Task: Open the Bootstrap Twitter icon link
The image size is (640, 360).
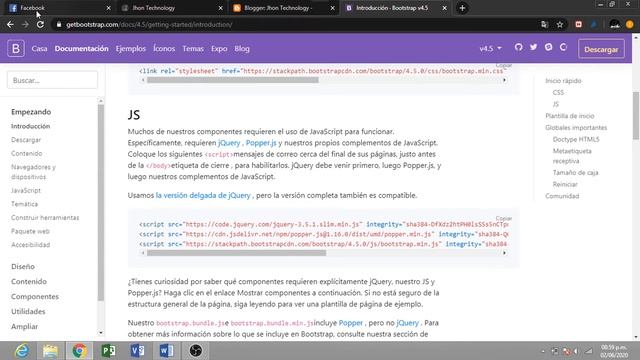Action: click(533, 47)
